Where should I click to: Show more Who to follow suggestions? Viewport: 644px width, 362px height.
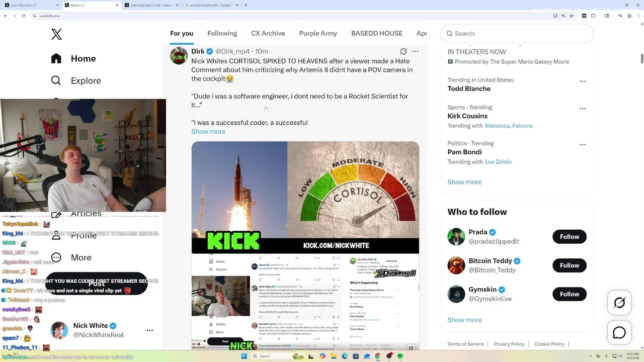point(464,320)
